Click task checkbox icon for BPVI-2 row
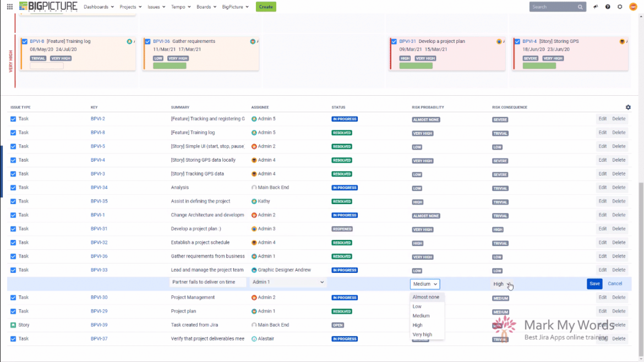This screenshot has height=362, width=644. [13, 119]
